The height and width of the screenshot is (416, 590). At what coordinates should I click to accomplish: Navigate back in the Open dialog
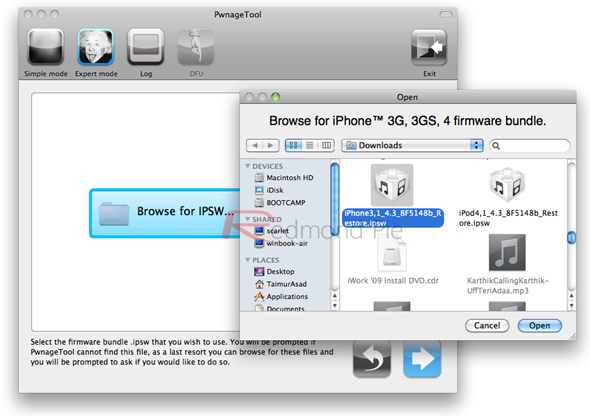(255, 146)
